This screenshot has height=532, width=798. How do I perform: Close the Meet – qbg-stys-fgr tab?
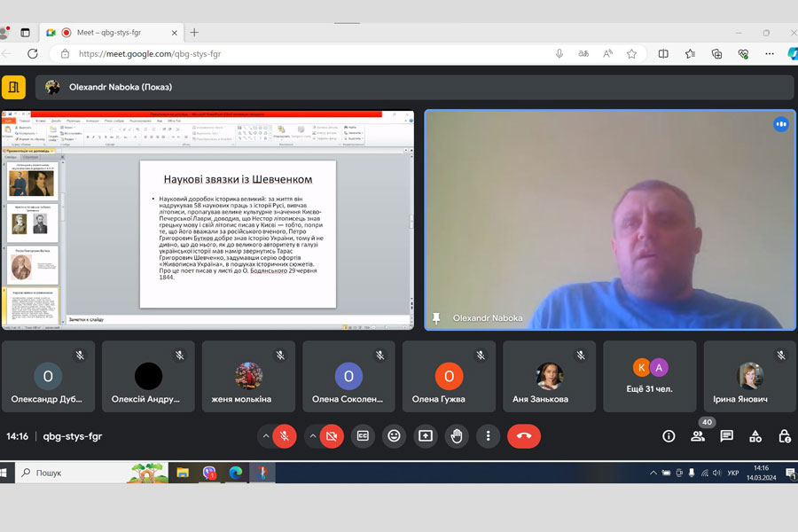pyautogui.click(x=174, y=33)
